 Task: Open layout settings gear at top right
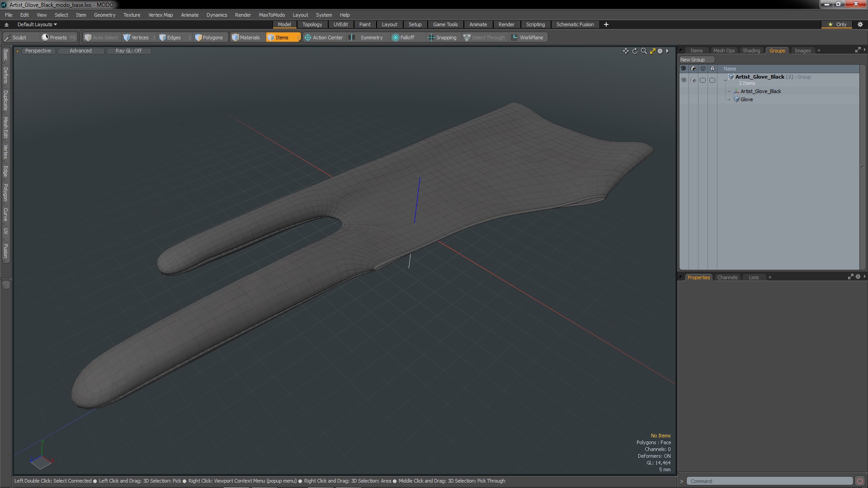pyautogui.click(x=860, y=24)
